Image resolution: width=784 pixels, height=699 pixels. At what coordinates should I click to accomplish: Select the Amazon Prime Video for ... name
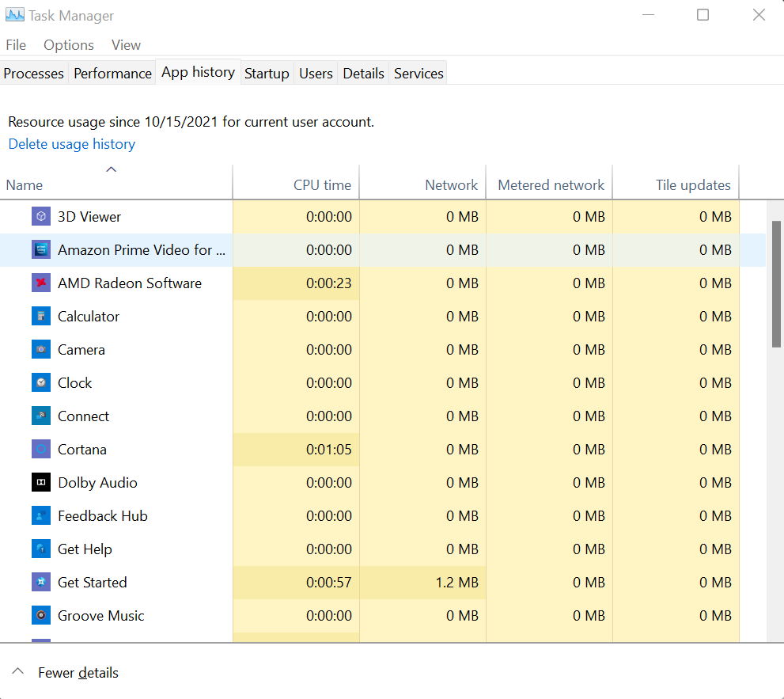[x=142, y=249]
